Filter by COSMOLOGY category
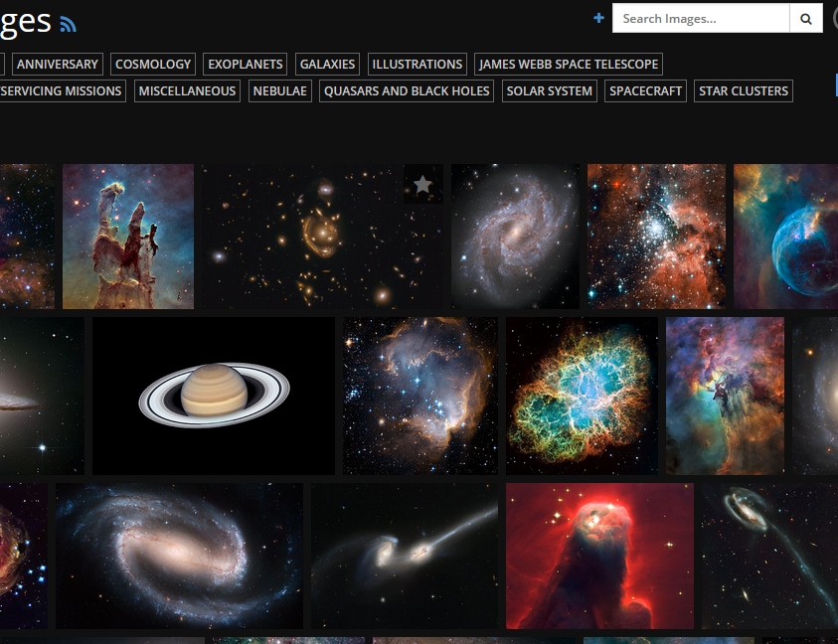Viewport: 838px width, 644px height. pyautogui.click(x=153, y=64)
